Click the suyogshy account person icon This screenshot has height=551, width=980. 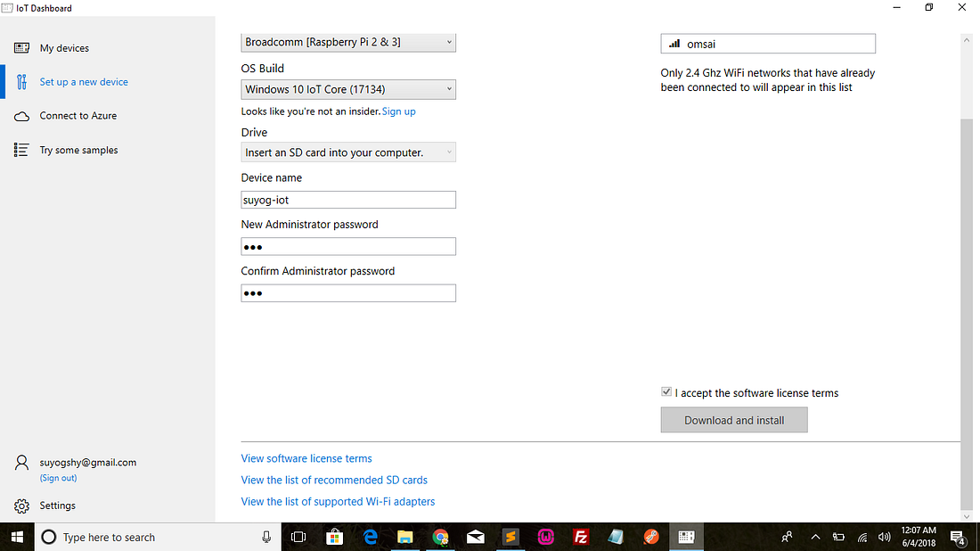click(x=20, y=462)
